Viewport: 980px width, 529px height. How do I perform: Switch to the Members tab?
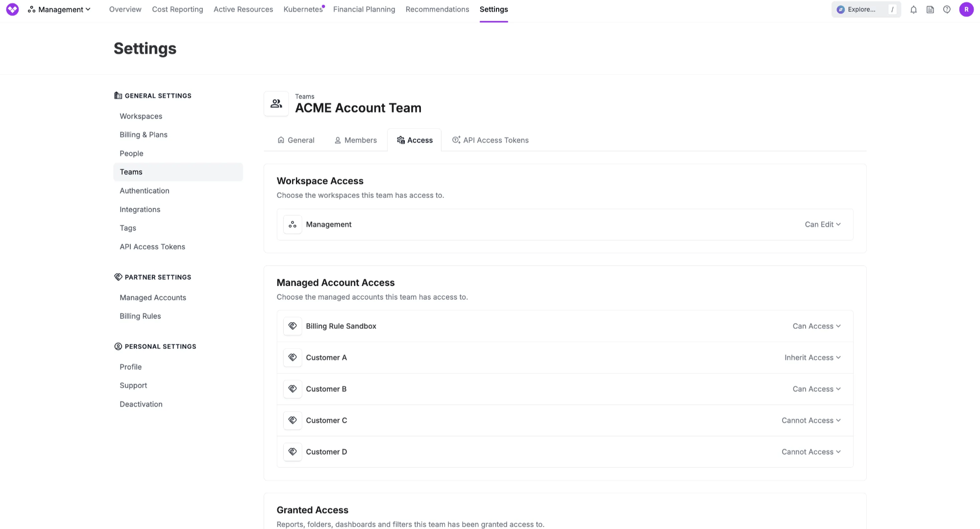tap(356, 140)
